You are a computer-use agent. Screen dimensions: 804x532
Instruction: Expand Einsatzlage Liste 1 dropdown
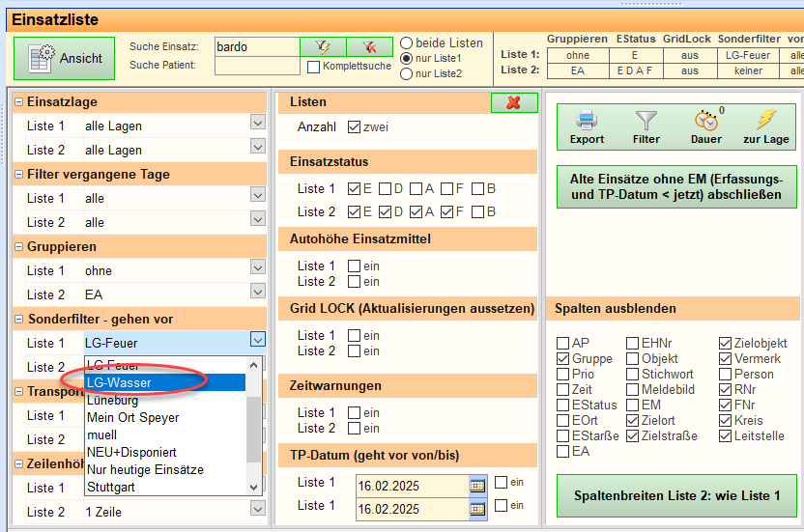(x=257, y=123)
